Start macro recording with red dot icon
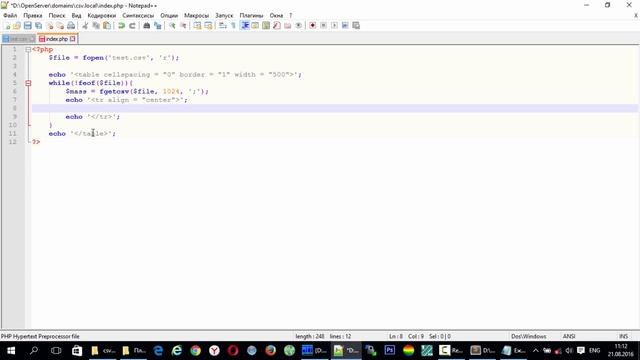Viewport: 640px width, 360px height. click(x=313, y=26)
